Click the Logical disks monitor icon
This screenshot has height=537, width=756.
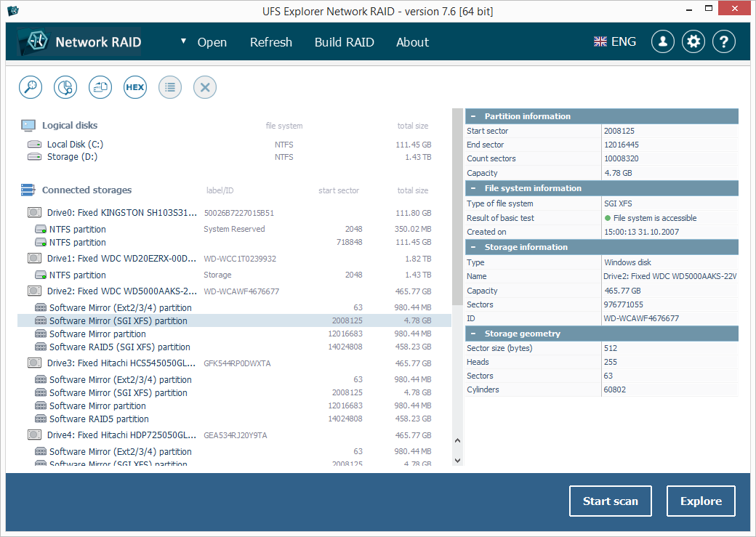click(x=28, y=125)
